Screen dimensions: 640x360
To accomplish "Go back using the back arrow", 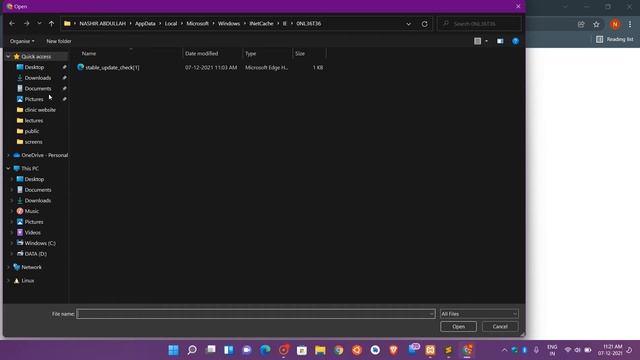I will pyautogui.click(x=12, y=24).
